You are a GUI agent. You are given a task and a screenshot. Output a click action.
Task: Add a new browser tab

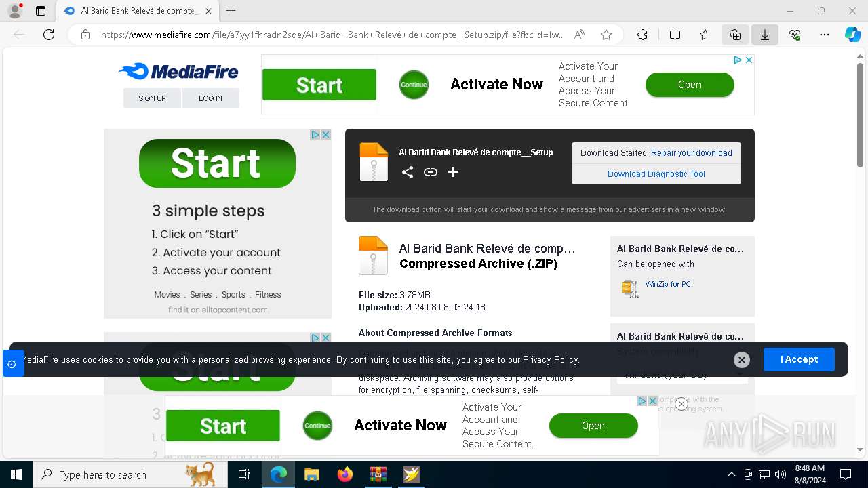coord(231,11)
